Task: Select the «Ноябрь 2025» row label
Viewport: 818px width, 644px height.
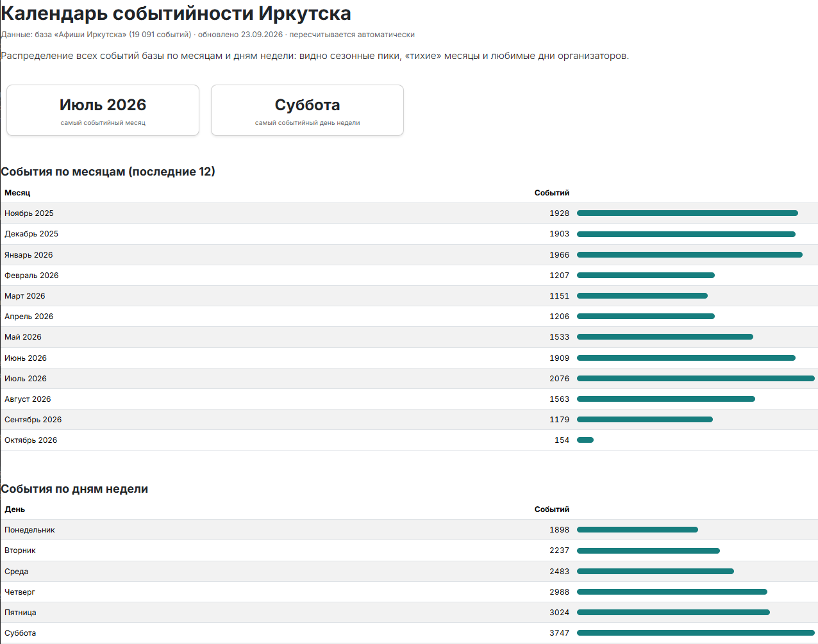Action: coord(29,213)
